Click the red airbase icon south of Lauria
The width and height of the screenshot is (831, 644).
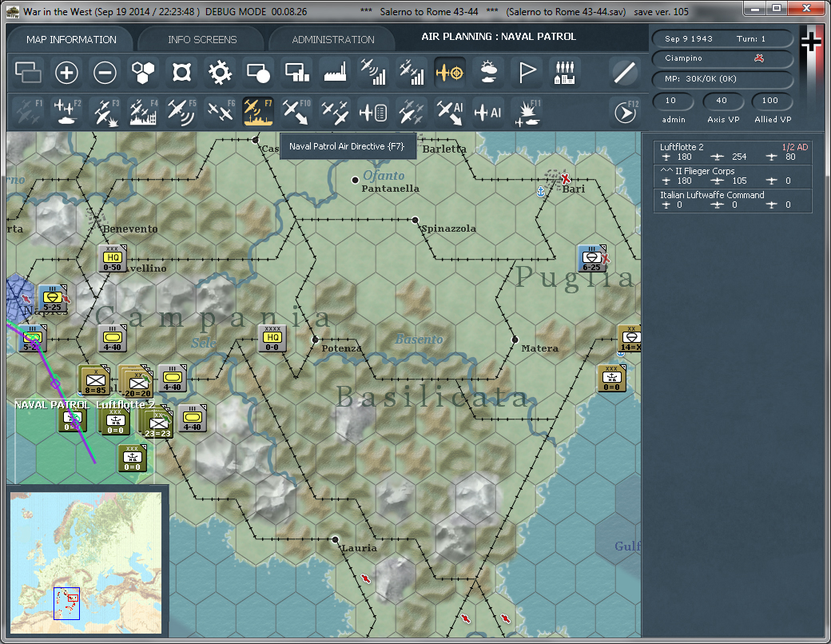pyautogui.click(x=365, y=578)
